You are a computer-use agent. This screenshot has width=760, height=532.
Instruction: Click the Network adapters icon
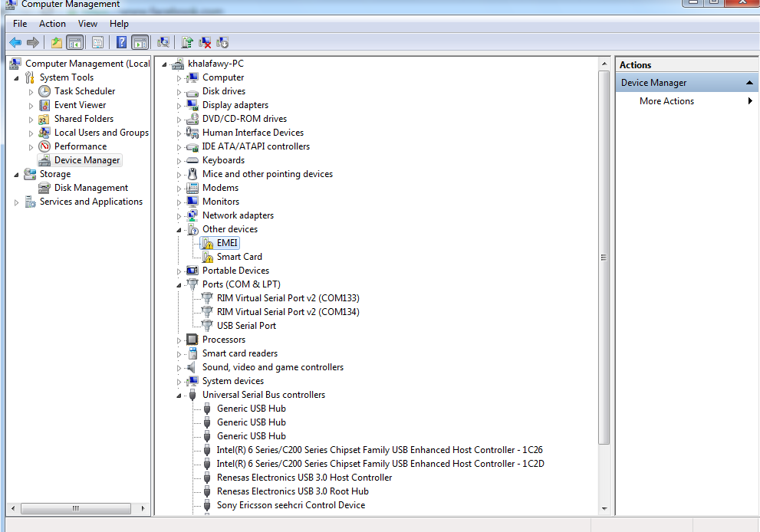[192, 215]
